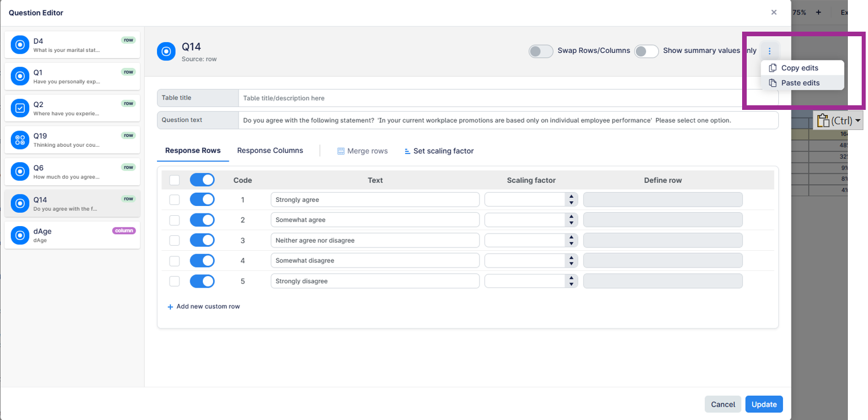Image resolution: width=868 pixels, height=420 pixels.
Task: Click the three-dot more options icon
Action: [770, 51]
